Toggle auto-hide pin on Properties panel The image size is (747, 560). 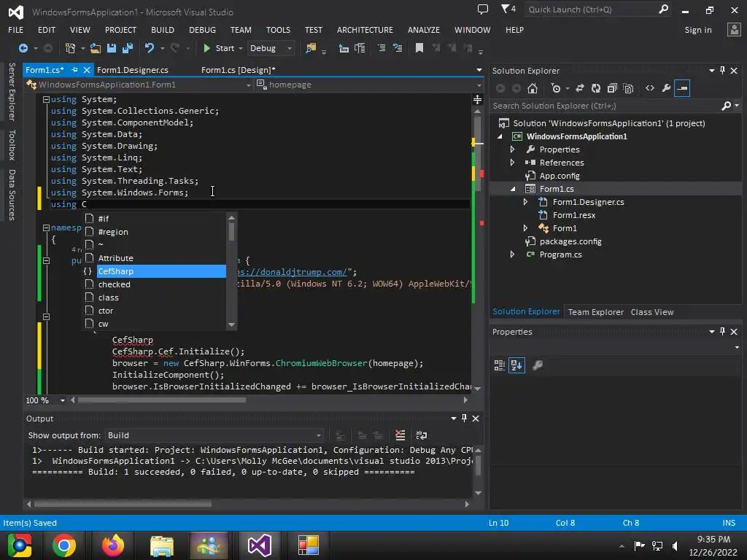coord(723,332)
